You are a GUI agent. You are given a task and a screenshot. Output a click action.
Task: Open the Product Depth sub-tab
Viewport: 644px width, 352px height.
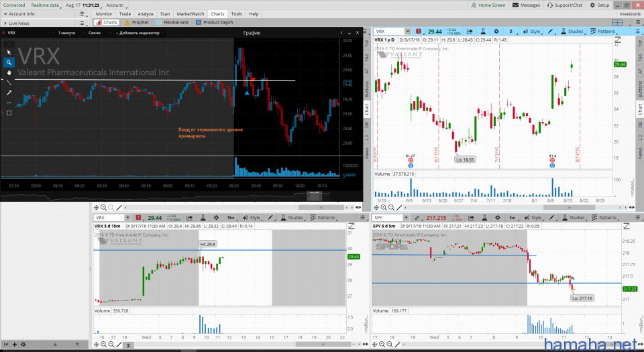tap(215, 23)
